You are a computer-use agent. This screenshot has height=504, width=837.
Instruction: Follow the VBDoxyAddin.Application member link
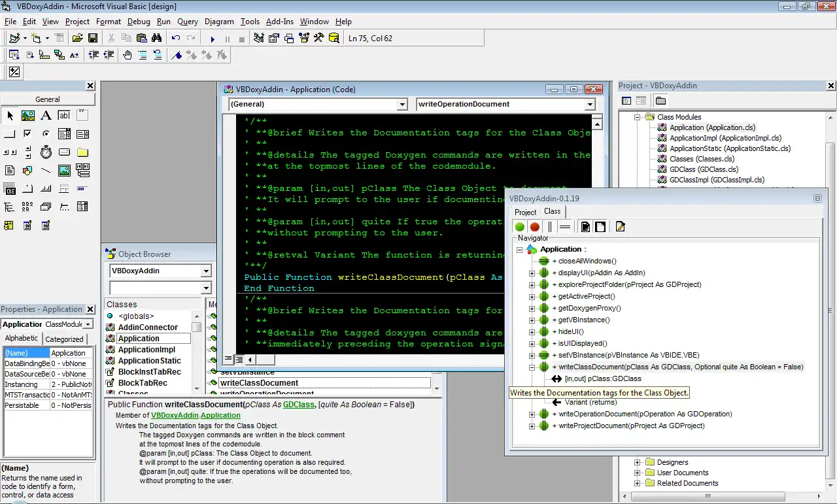point(196,415)
